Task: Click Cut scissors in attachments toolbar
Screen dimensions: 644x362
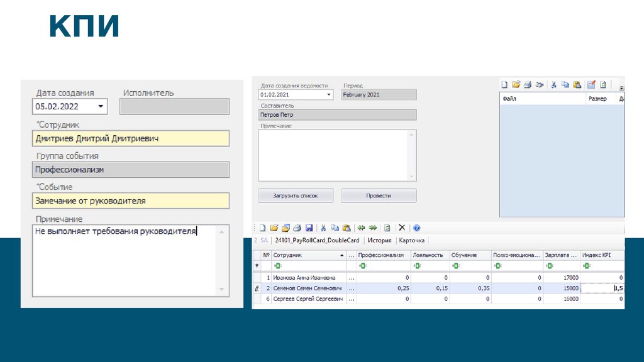Action: coord(553,85)
